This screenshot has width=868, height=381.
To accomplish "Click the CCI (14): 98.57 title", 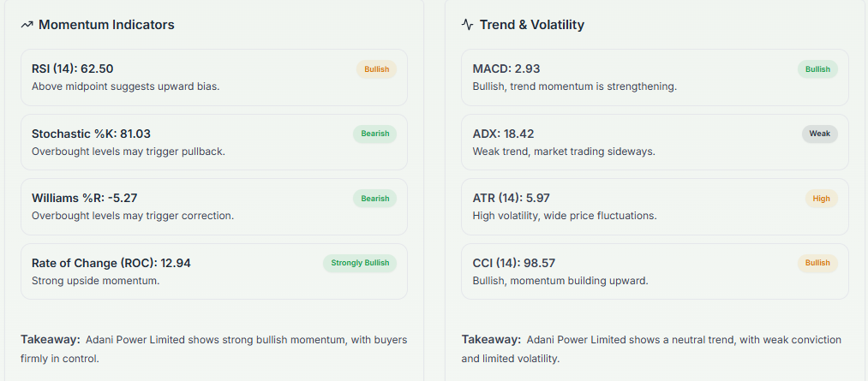I will [514, 263].
